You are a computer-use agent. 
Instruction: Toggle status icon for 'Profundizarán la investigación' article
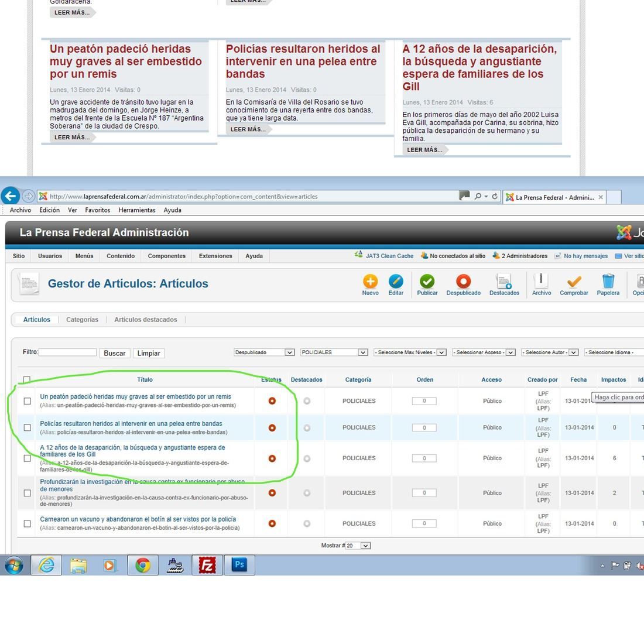click(x=272, y=493)
